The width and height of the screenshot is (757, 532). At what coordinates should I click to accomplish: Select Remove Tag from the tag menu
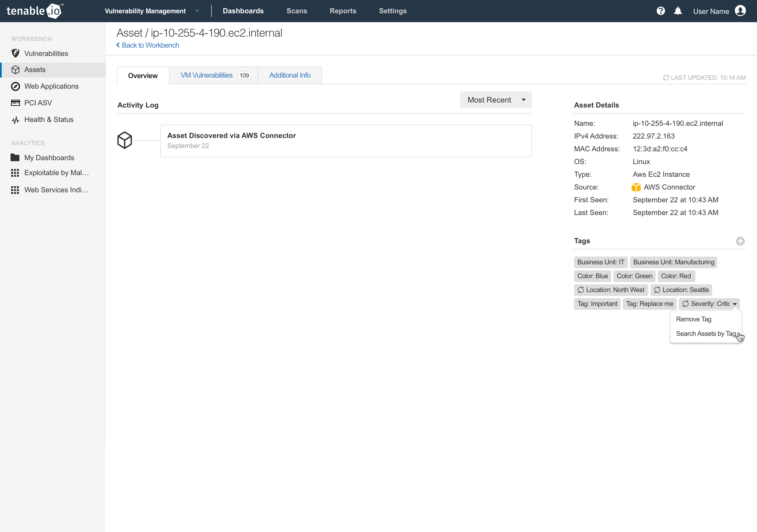(x=693, y=319)
